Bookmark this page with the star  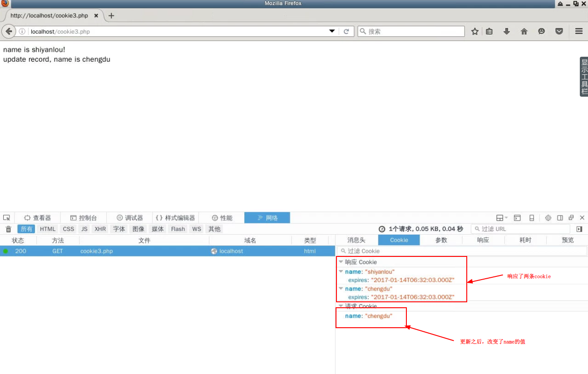(475, 31)
